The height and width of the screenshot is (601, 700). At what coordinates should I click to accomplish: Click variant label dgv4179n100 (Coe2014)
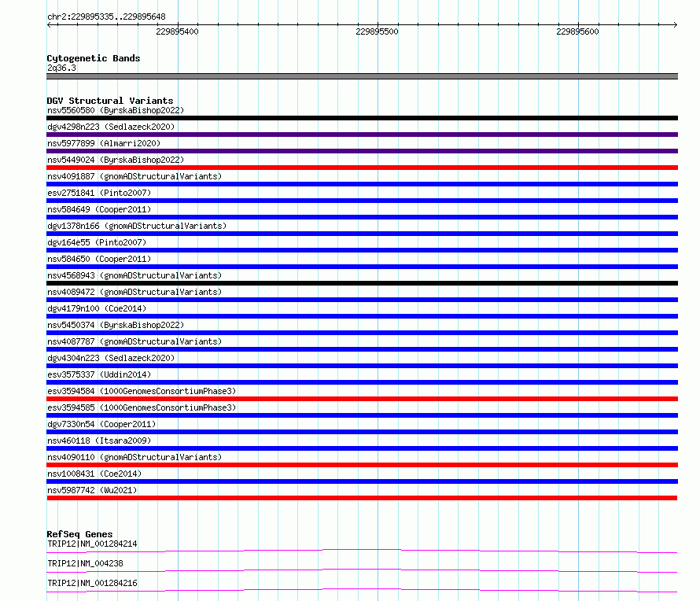(x=97, y=308)
